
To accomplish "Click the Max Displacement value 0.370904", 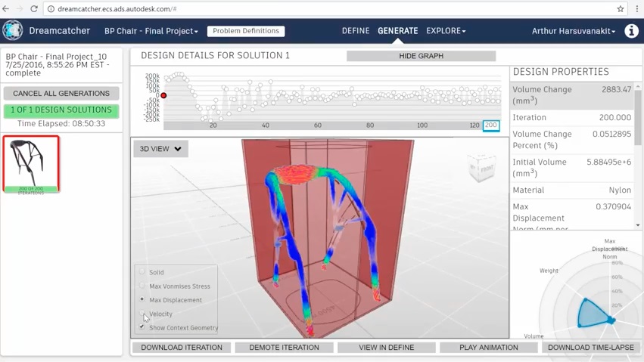I will (x=613, y=206).
